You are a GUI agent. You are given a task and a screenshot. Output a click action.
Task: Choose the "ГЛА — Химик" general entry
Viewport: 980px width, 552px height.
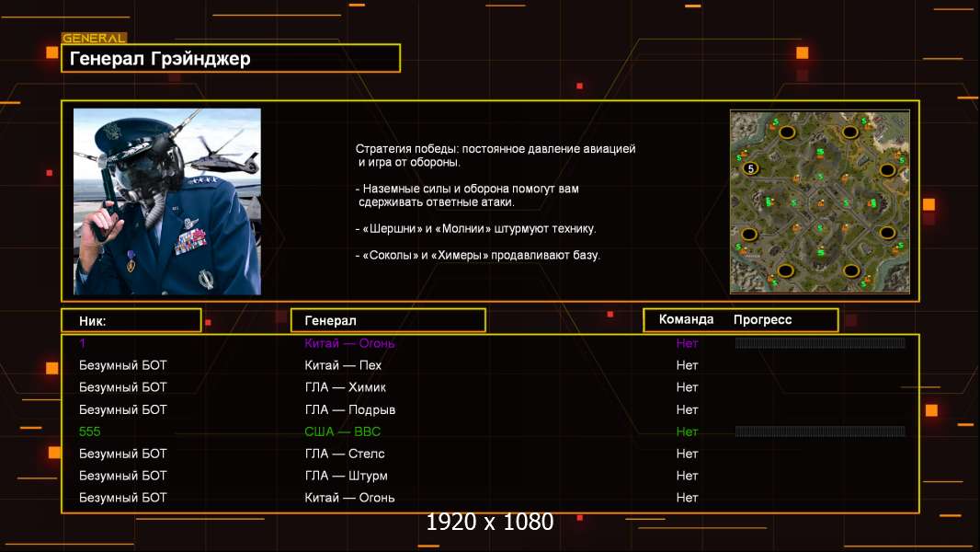pos(346,387)
